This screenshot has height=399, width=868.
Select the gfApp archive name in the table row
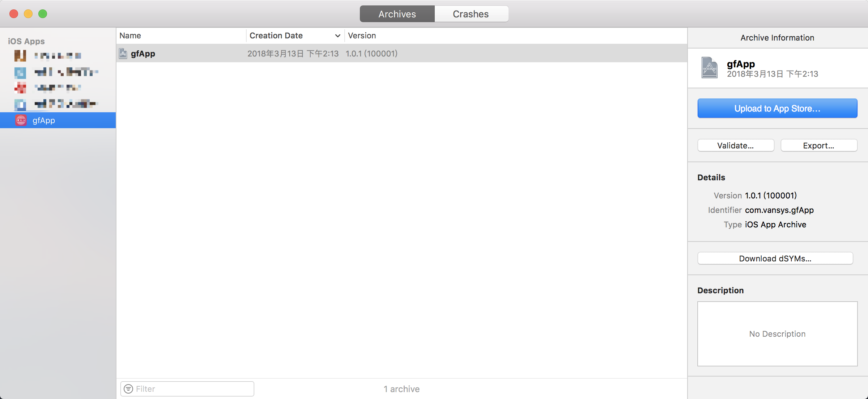[x=143, y=54]
